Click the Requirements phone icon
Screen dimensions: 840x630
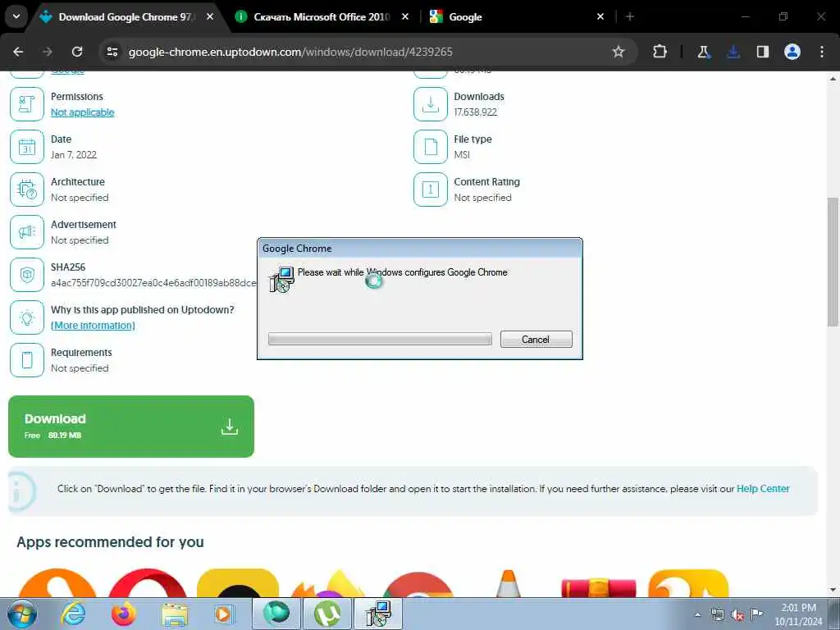click(x=27, y=360)
